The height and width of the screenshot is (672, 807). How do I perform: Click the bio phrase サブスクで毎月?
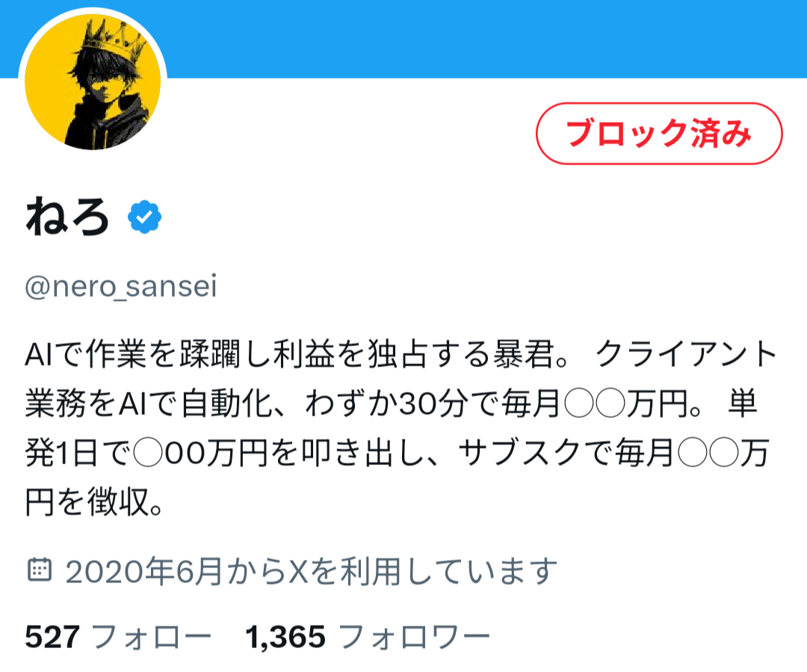(566, 453)
